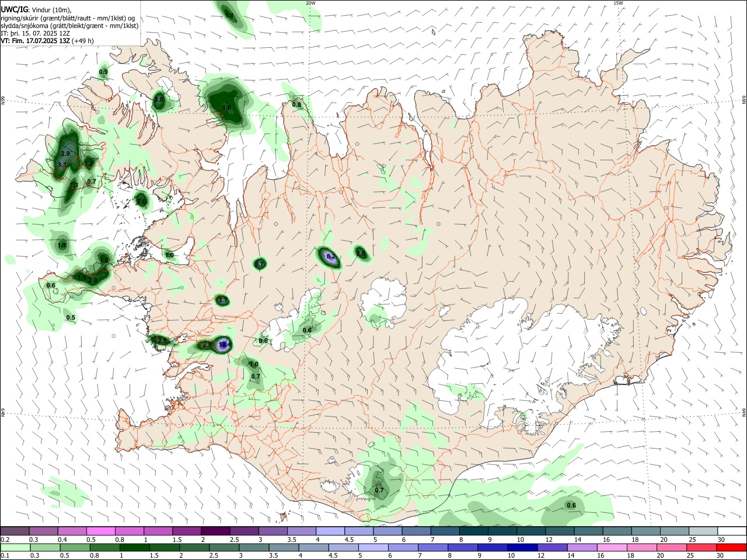Click the 10.4 precipitation value on the map
Image resolution: width=747 pixels, height=560 pixels.
coord(225,345)
